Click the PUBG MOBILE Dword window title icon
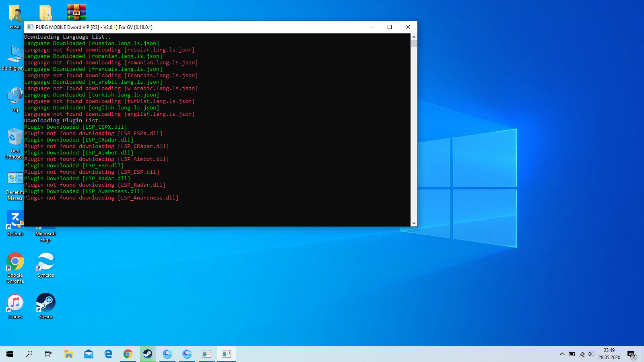The image size is (644, 362). (30, 27)
